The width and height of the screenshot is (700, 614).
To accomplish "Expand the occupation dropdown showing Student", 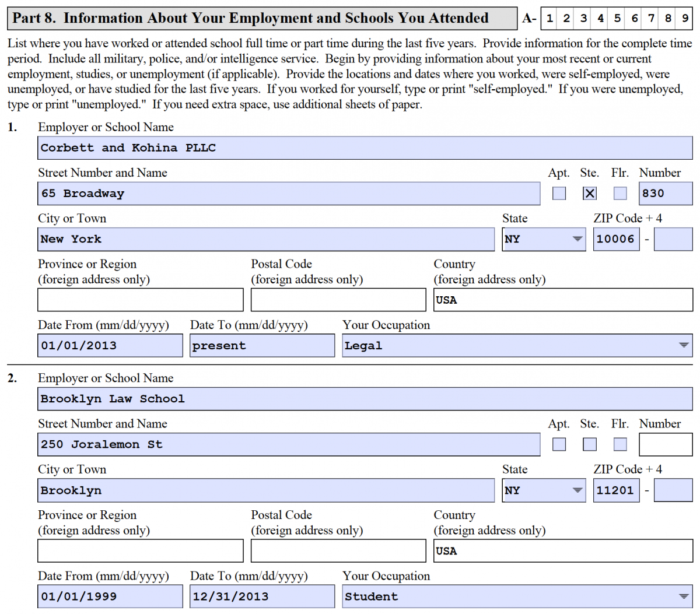I will pos(684,596).
